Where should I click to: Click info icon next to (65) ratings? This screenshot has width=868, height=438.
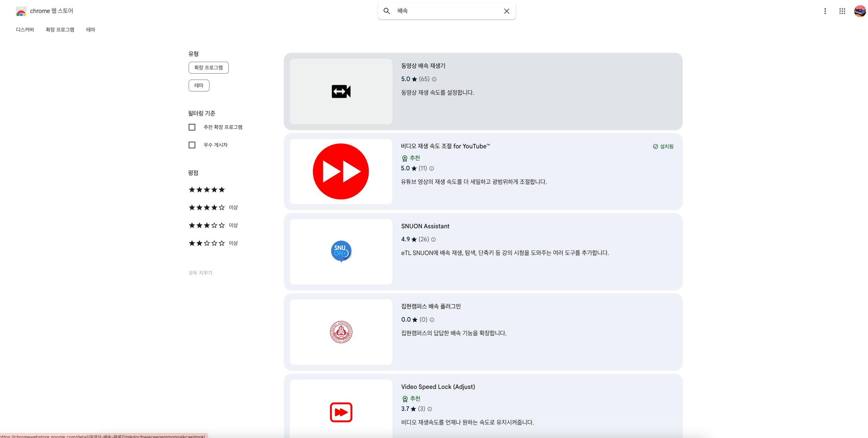[434, 79]
